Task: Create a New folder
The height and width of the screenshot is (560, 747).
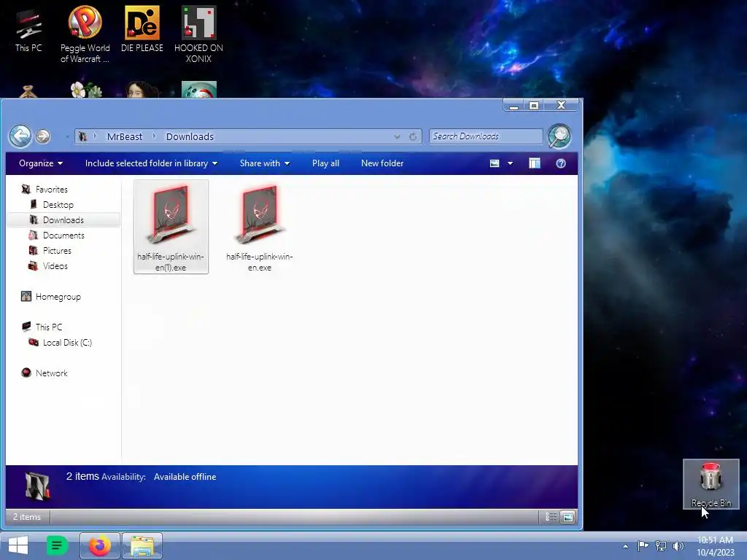Action: click(x=382, y=163)
